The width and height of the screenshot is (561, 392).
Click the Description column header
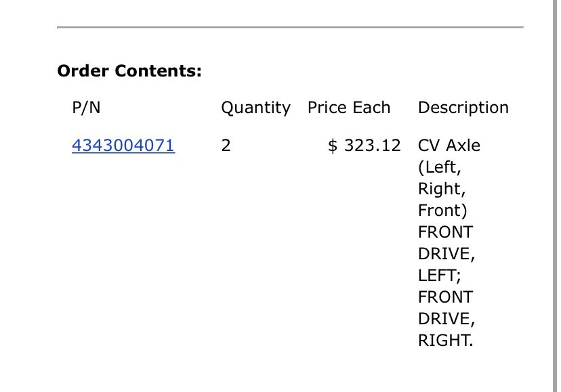click(x=463, y=108)
